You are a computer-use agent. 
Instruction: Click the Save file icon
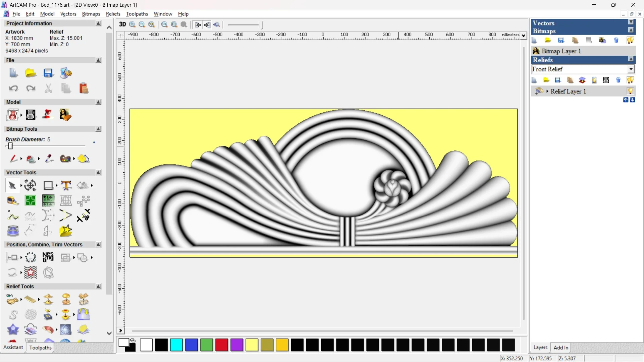(48, 73)
